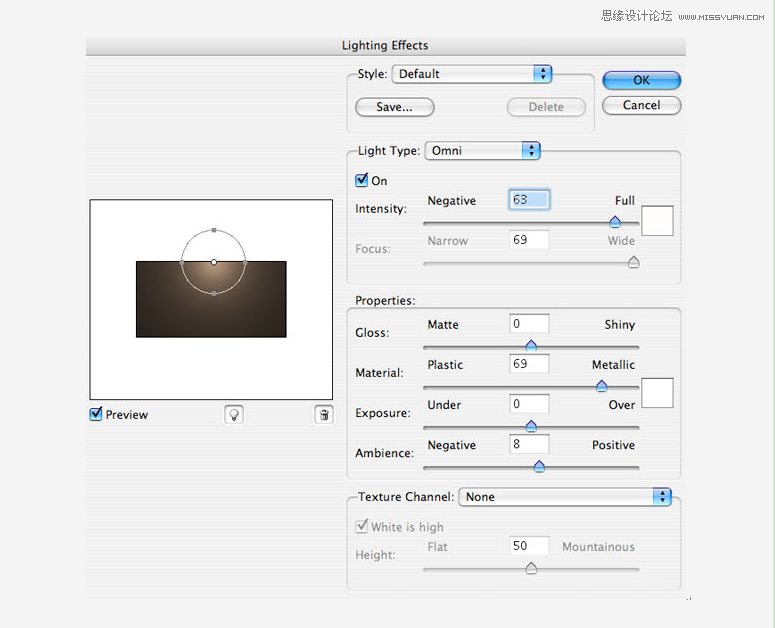775x628 pixels.
Task: Click the Delete style button
Action: [x=546, y=107]
